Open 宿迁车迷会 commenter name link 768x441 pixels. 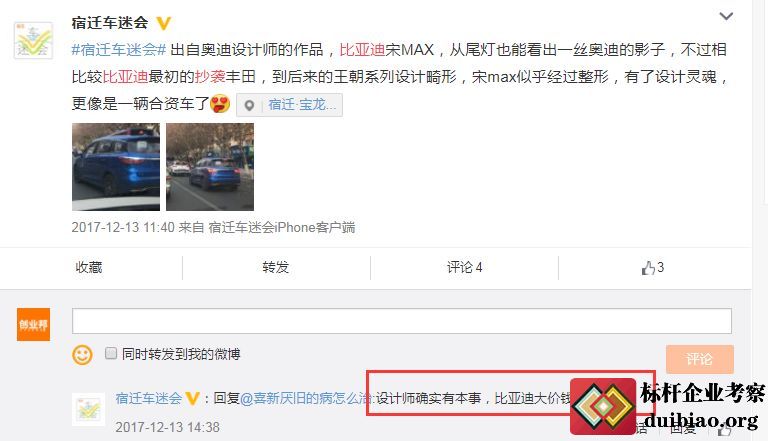[149, 398]
